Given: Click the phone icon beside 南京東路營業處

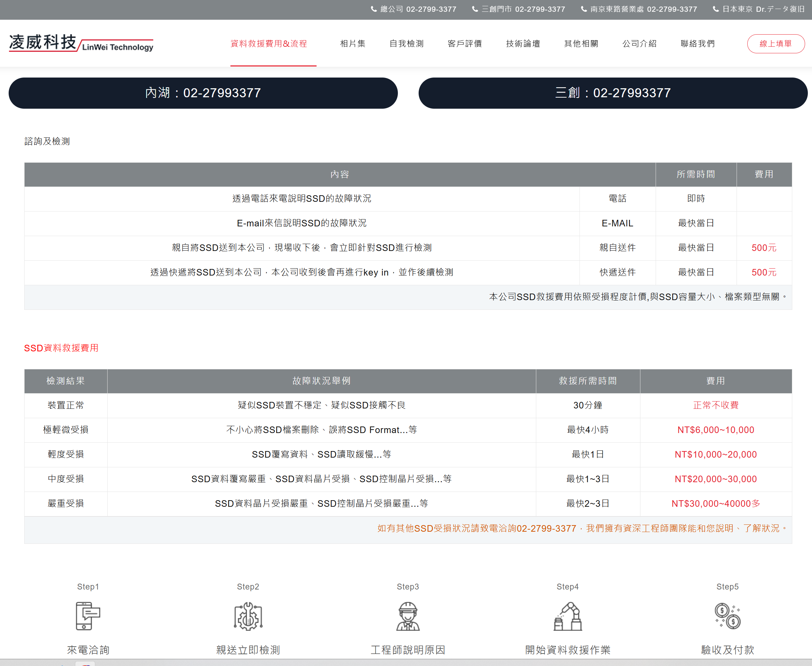Looking at the screenshot, I should pos(584,9).
